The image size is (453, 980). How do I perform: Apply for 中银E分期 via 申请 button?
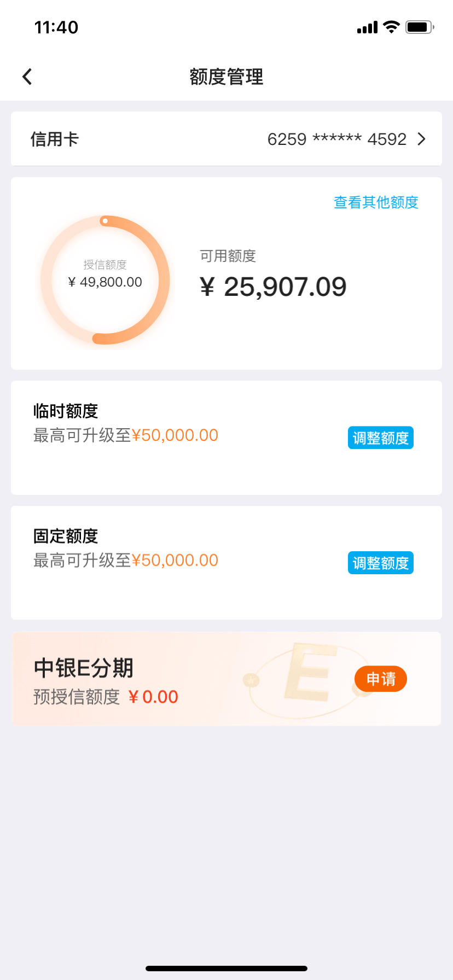click(x=381, y=679)
